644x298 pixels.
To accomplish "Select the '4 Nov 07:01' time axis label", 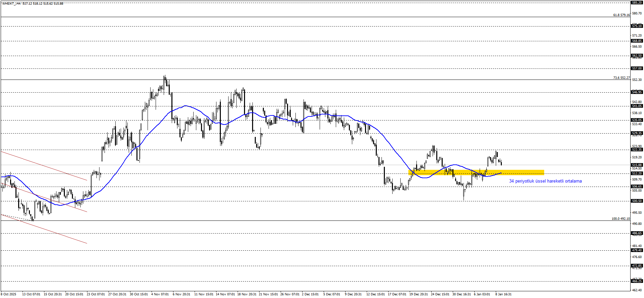I will 160,294.
